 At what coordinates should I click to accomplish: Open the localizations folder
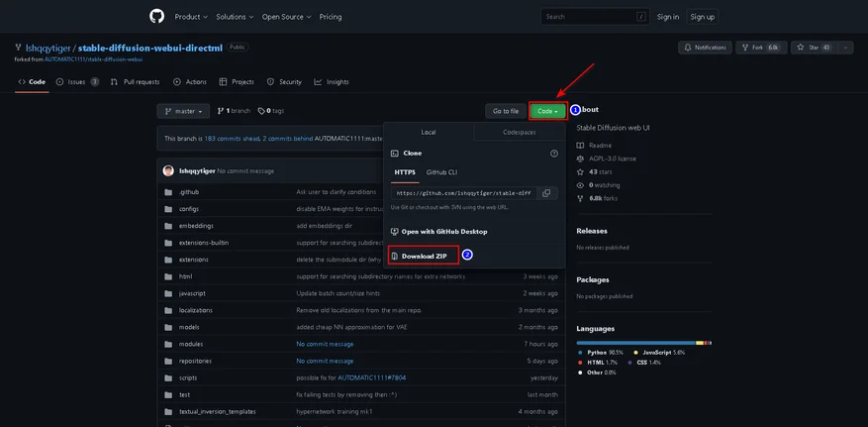tap(195, 310)
